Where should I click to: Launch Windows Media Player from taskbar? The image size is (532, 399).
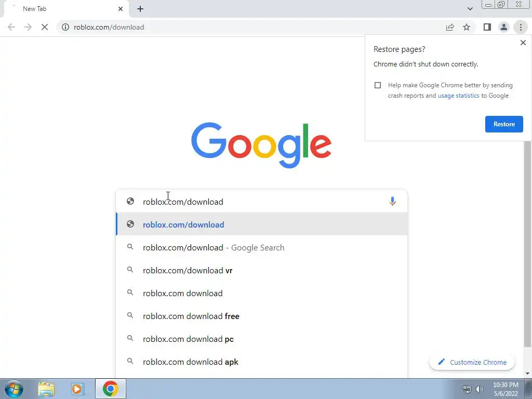(x=78, y=389)
